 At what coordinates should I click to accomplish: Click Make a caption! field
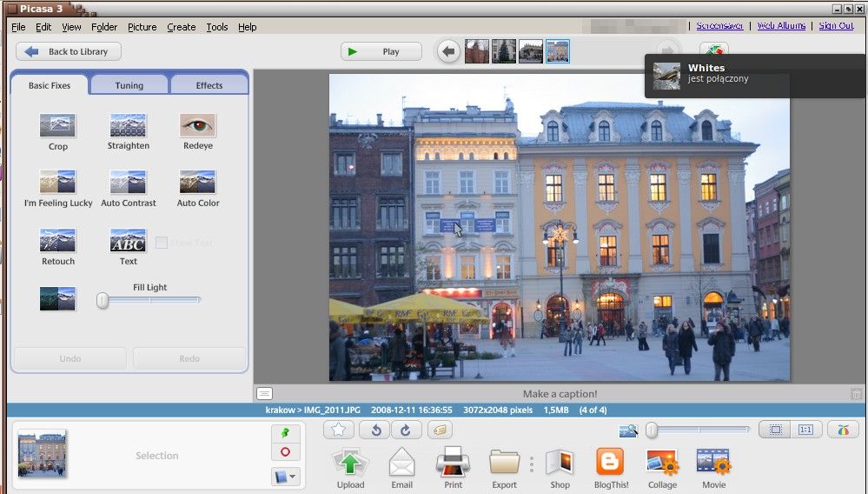coord(560,394)
